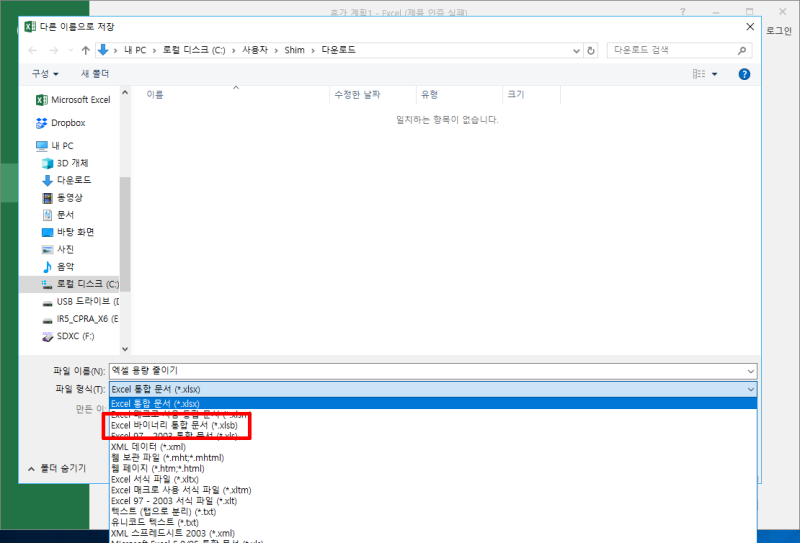Open 사진 folder
Viewport: 800px width, 543px height.
click(58, 249)
